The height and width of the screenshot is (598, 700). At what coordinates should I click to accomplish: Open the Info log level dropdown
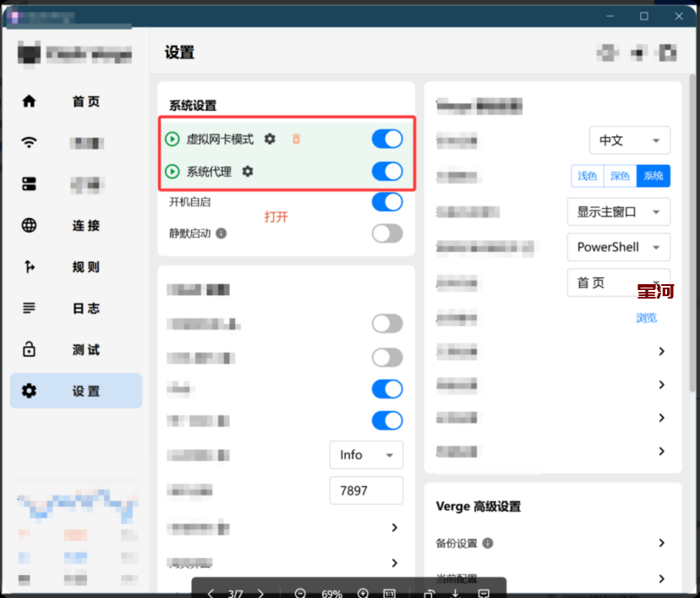[x=366, y=455]
